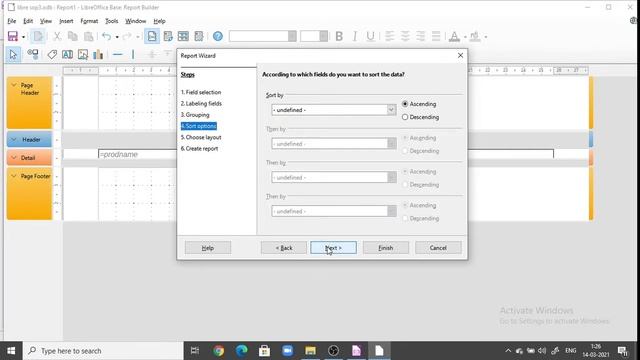Open the font name combo box

click(x=262, y=36)
